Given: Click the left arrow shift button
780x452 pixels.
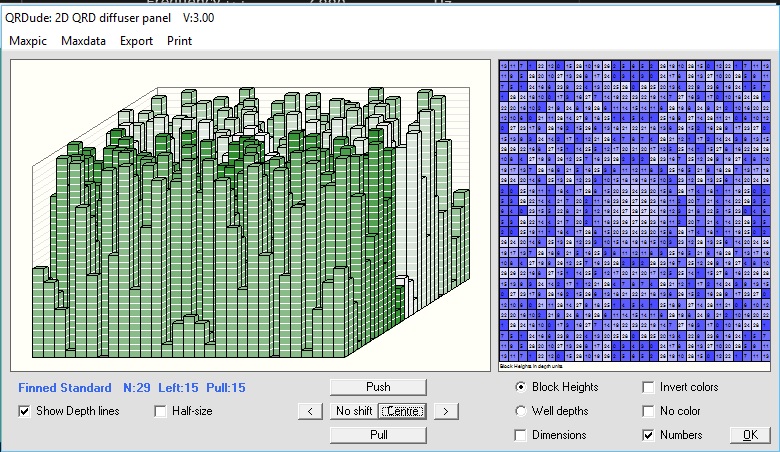Looking at the screenshot, I should (x=312, y=411).
